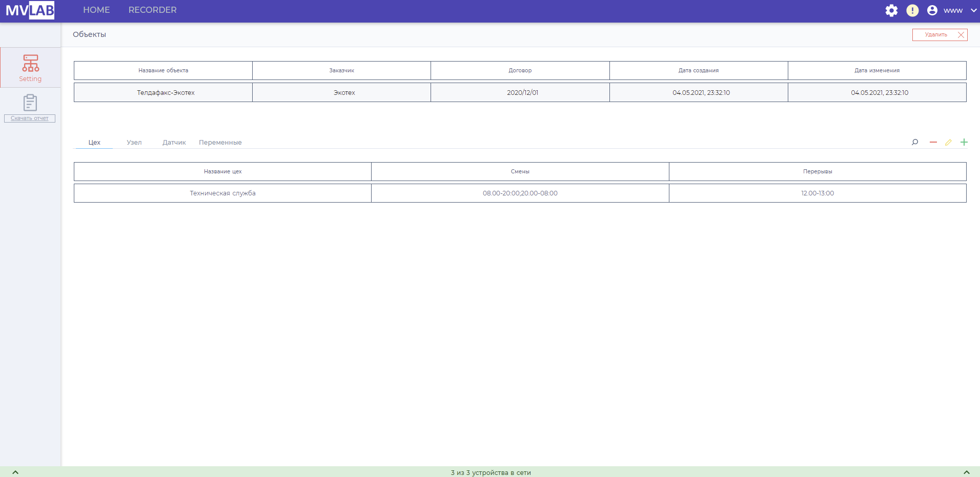The width and height of the screenshot is (980, 477).
Task: Click the search magnifier icon
Action: (x=915, y=142)
